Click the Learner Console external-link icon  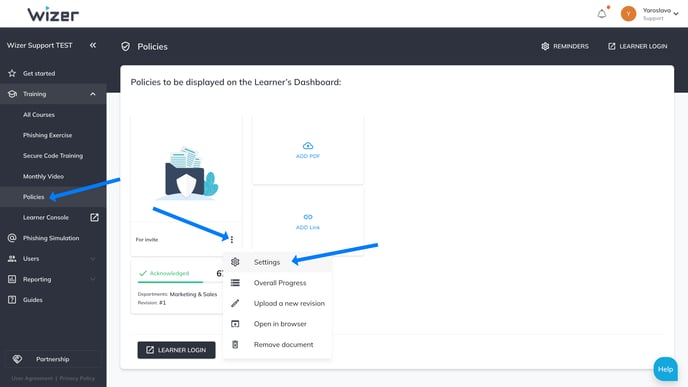point(94,217)
